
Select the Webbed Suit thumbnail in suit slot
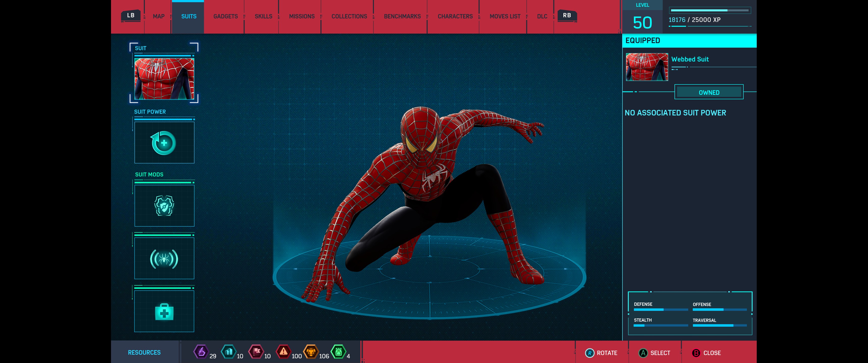coord(164,79)
